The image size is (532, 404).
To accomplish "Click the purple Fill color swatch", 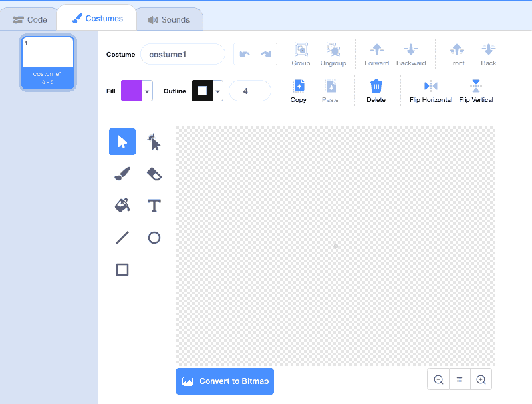I will [x=132, y=91].
